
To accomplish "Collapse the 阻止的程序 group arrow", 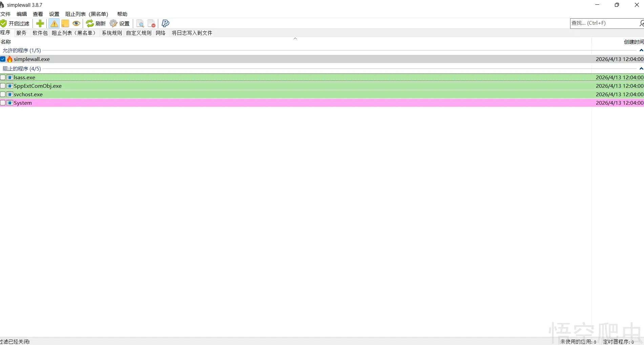I will tap(641, 69).
